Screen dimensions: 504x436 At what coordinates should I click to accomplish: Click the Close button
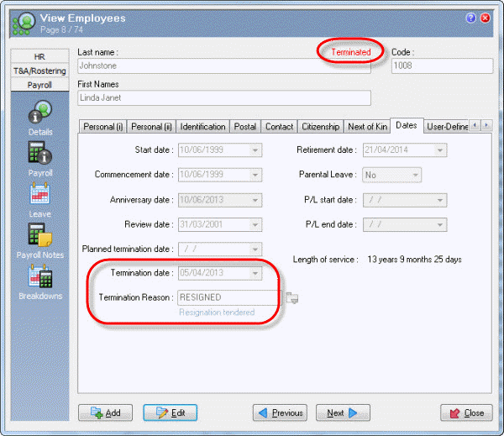[x=466, y=412]
